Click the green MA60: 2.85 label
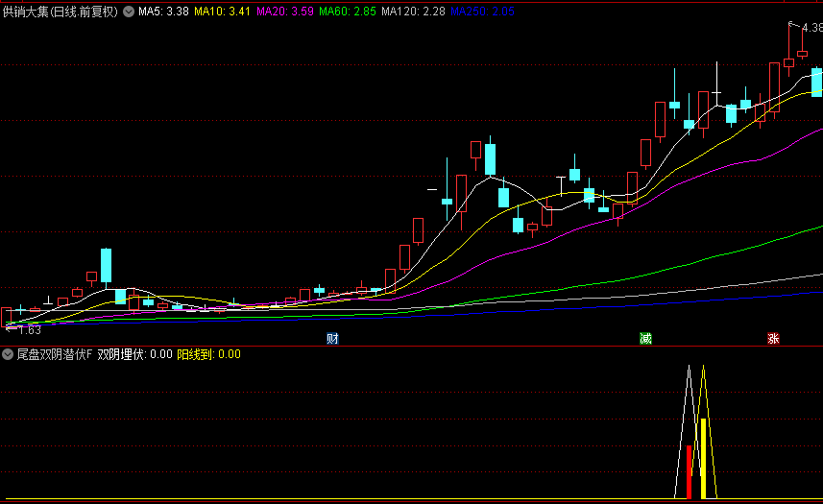The image size is (823, 504). 348,12
